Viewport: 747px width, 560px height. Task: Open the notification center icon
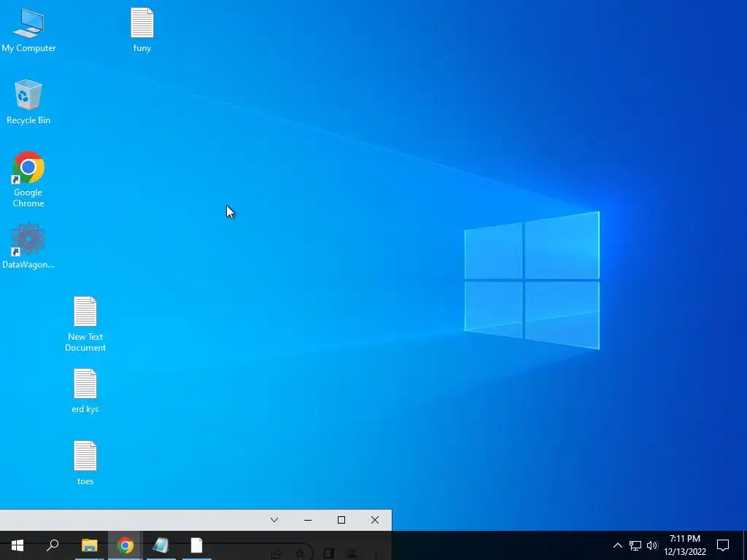point(723,545)
